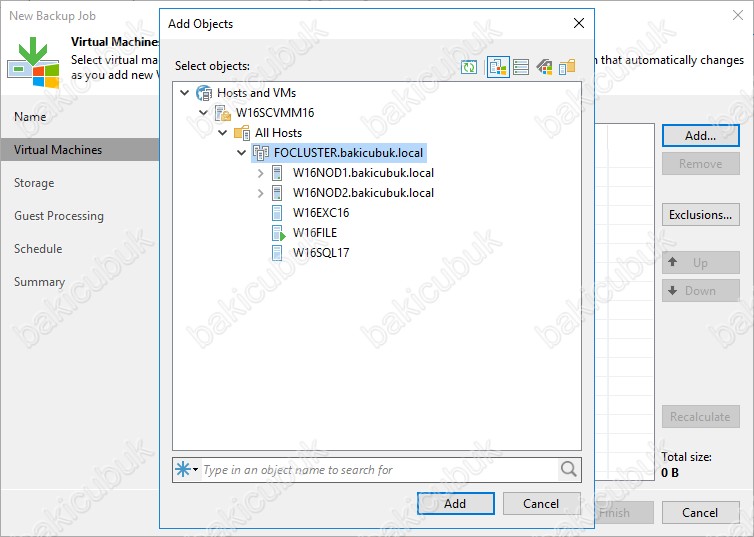Click the Remove button
754x537 pixels.
701,164
